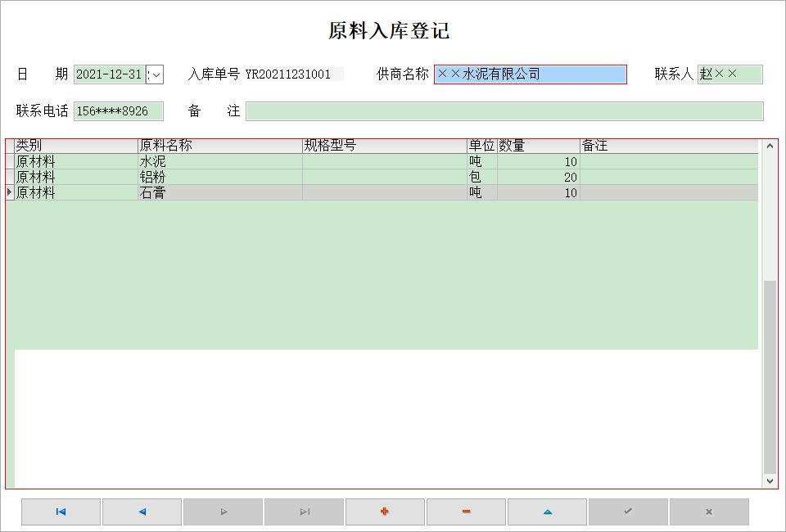
Task: Click grid scrollbar down arrow
Action: tap(770, 481)
